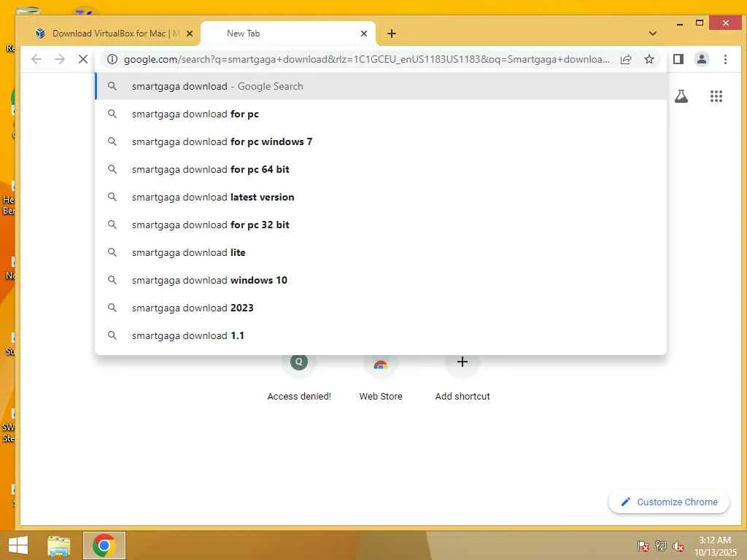This screenshot has width=747, height=560.
Task: Open the Windows Start button
Action: click(x=18, y=545)
